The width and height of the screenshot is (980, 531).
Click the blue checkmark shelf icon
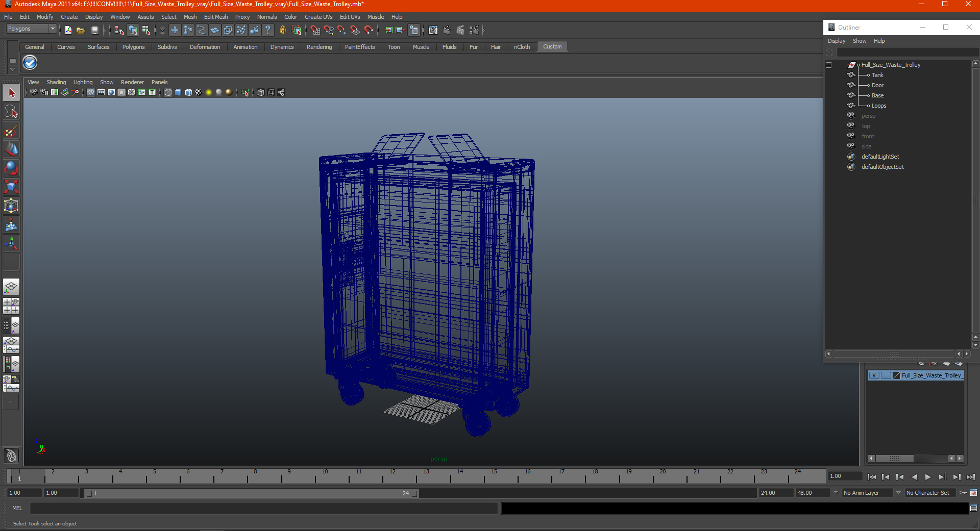30,63
